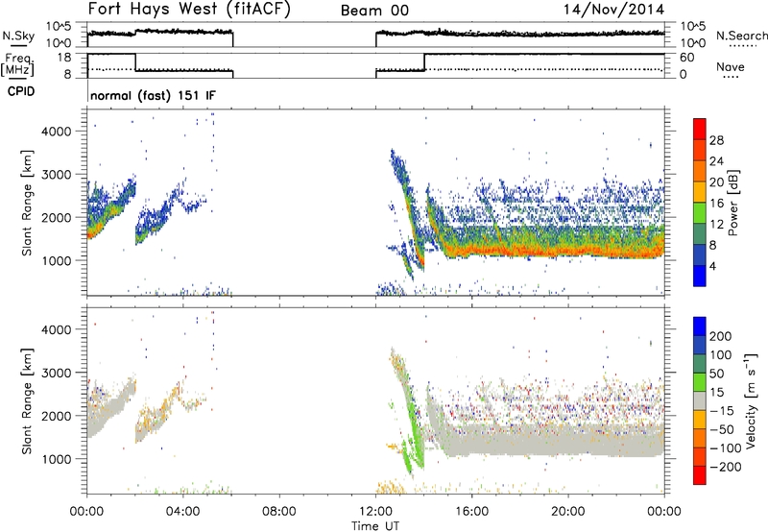Image resolution: width=768 pixels, height=532 pixels.
Task: Click the orange ground scatter band after 16:00 in power panel
Action: pos(568,251)
